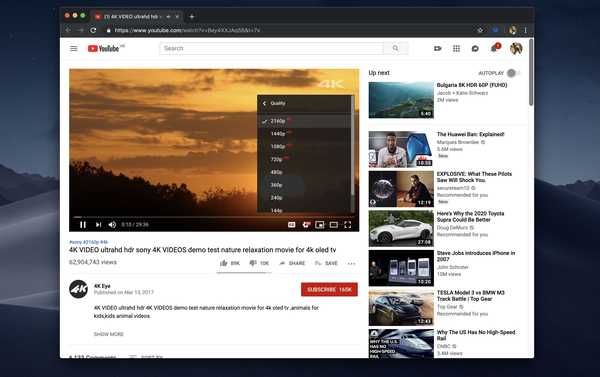Pause the video with the pause button

point(83,225)
